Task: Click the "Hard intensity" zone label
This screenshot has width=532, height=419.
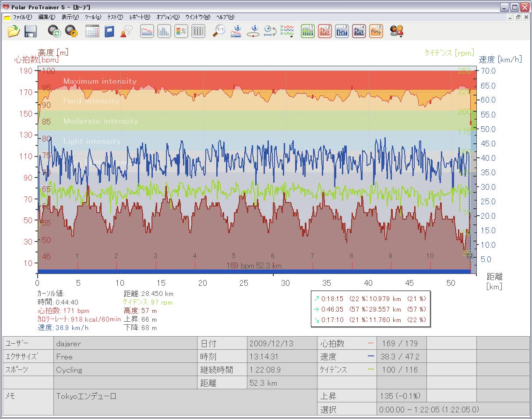Action: pos(92,101)
